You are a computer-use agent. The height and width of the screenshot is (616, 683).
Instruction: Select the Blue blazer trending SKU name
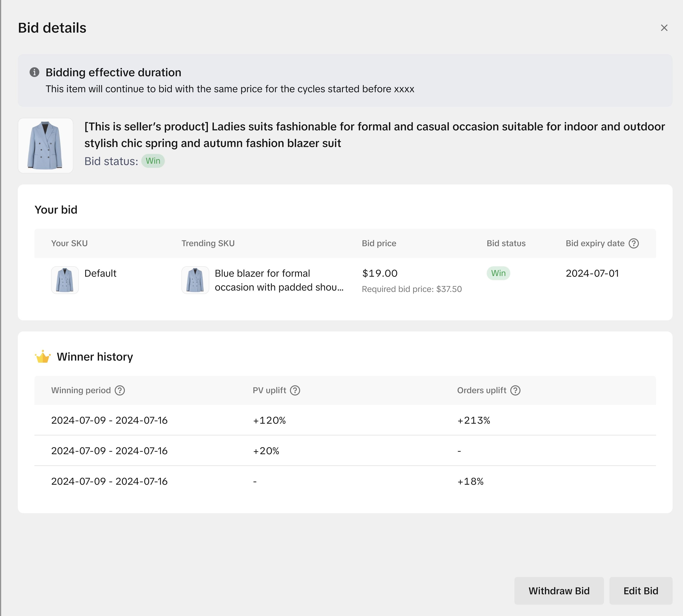[279, 280]
